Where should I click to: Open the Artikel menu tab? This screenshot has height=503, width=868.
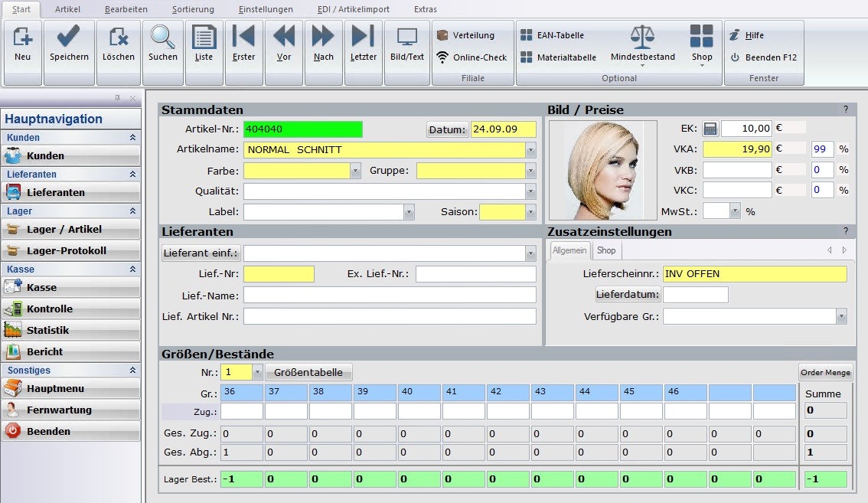click(67, 9)
